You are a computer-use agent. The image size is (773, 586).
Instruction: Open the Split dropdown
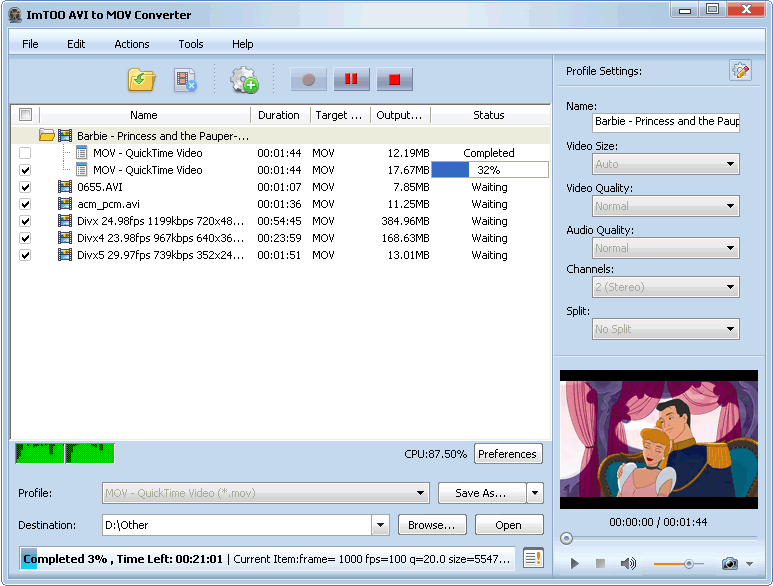pos(666,329)
